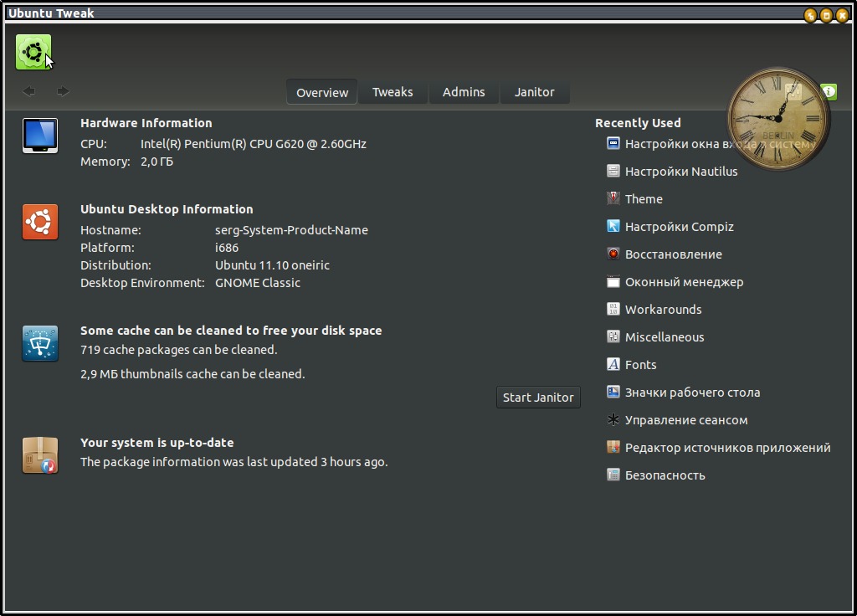Click the package box update icon
The image size is (857, 616).
tap(40, 455)
